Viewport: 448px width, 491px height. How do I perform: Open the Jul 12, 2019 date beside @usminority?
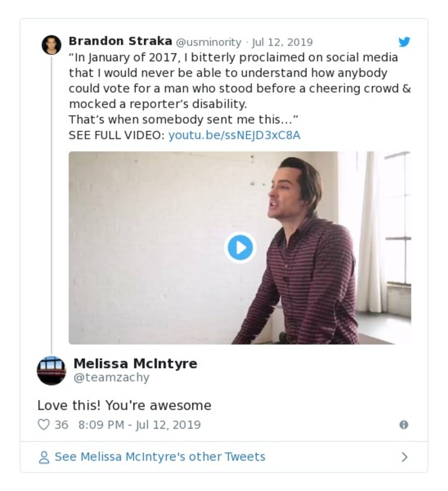pos(283,43)
